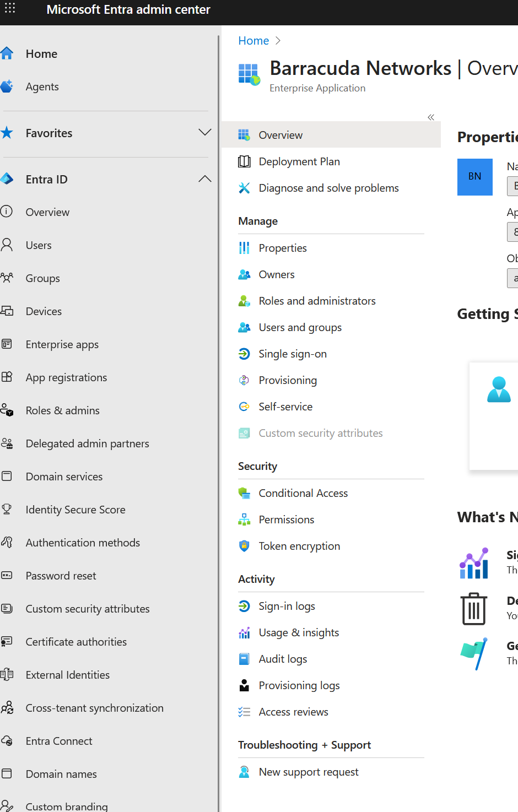The height and width of the screenshot is (812, 518).
Task: Click the Usage & insights chart icon
Action: pos(244,632)
